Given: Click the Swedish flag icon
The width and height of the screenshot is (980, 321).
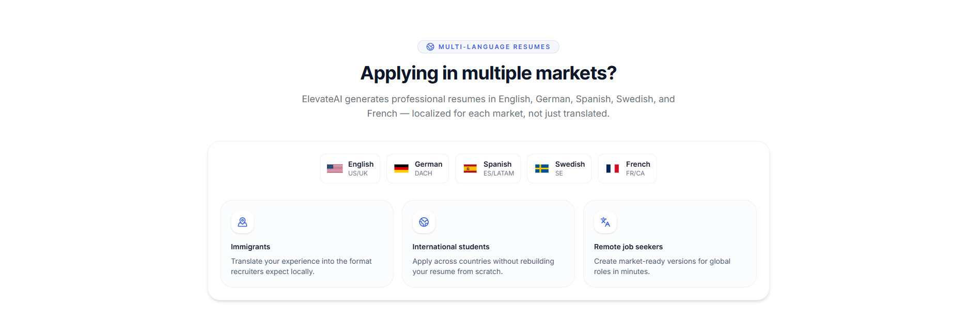Looking at the screenshot, I should click(542, 168).
